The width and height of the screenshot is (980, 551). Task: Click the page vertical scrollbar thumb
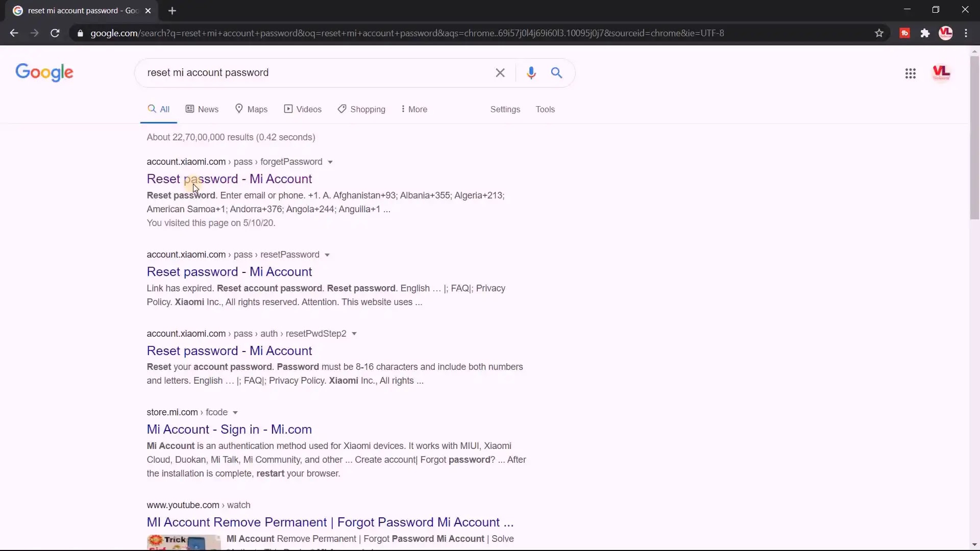click(974, 138)
